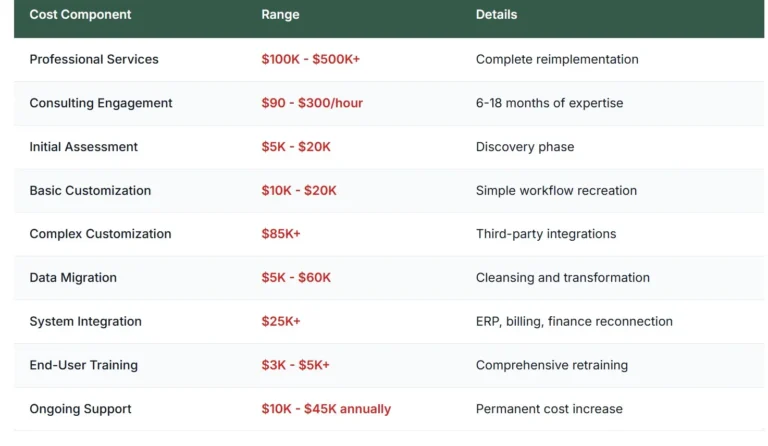768x446 pixels.
Task: Click the 6-18 months of expertise cell
Action: pos(549,103)
